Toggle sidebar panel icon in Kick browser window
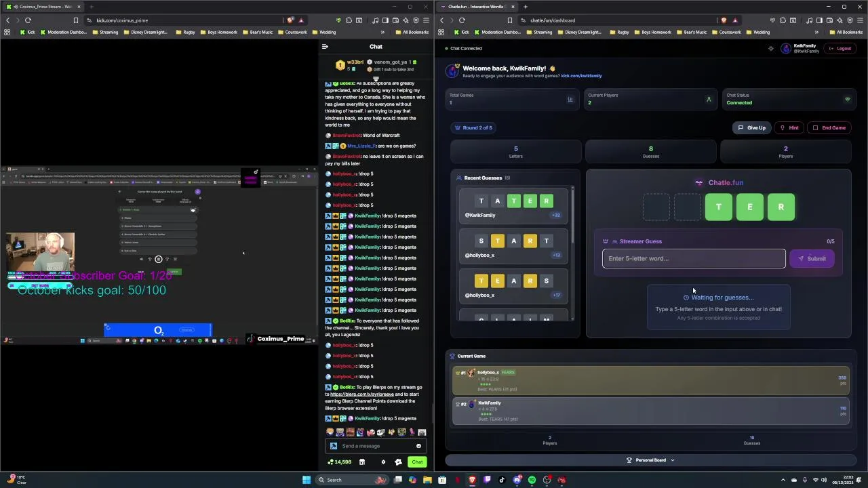Viewport: 868px width, 488px height. pyautogui.click(x=385, y=20)
